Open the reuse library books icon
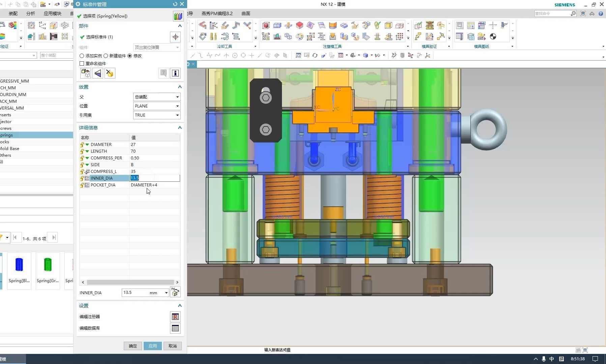Image resolution: width=606 pixels, height=364 pixels. (178, 16)
